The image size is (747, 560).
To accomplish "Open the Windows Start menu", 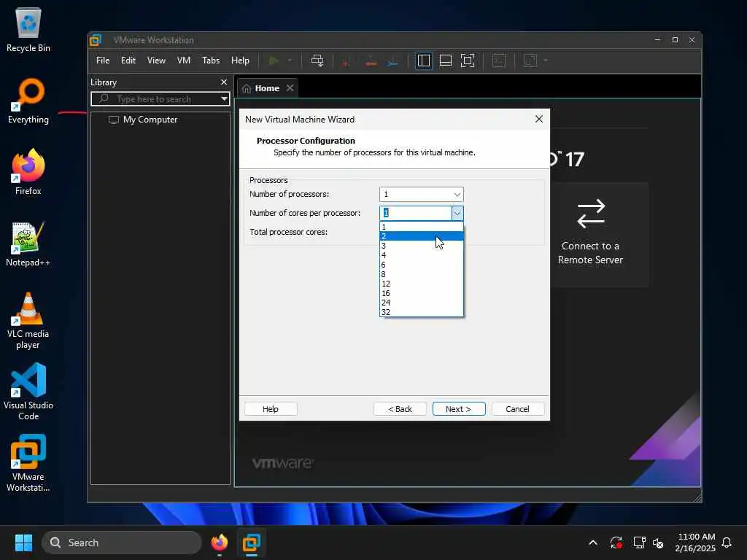I will click(x=23, y=542).
